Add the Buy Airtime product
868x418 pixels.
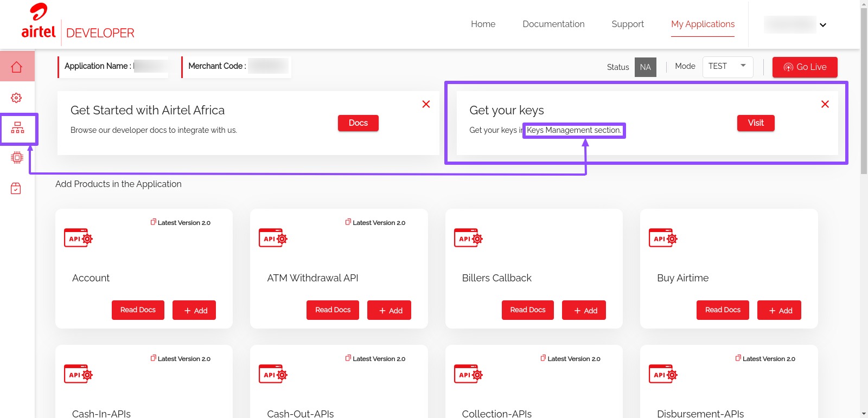pos(779,310)
